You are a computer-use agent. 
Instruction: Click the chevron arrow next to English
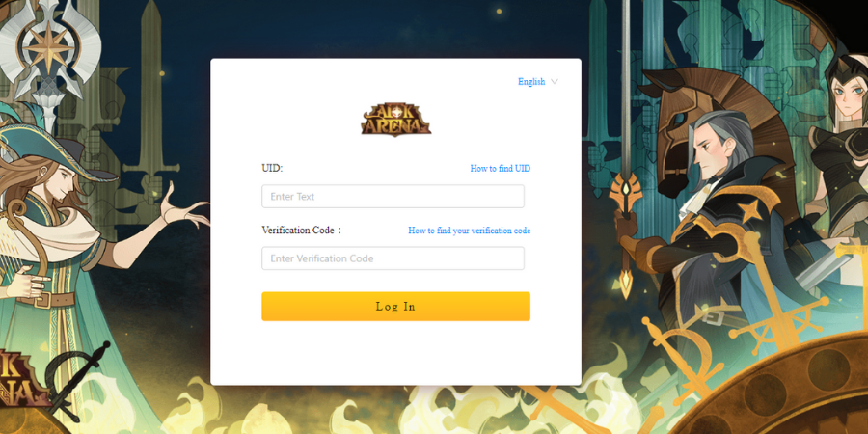click(x=555, y=82)
